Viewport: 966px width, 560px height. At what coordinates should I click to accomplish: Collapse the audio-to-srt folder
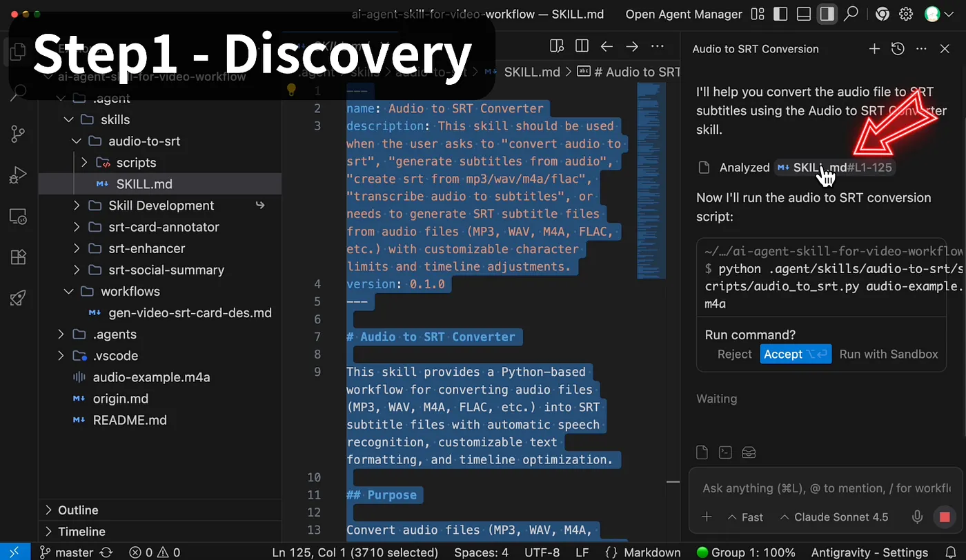[77, 141]
